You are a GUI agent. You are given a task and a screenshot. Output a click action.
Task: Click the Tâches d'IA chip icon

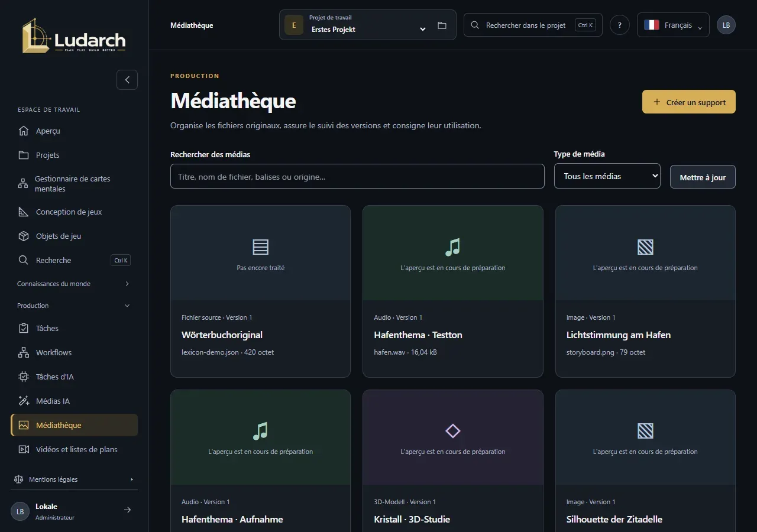click(24, 377)
